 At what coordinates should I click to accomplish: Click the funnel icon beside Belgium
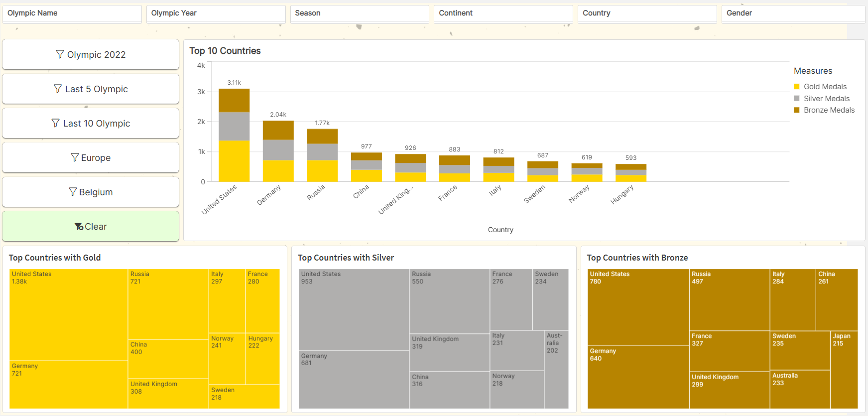pos(73,192)
